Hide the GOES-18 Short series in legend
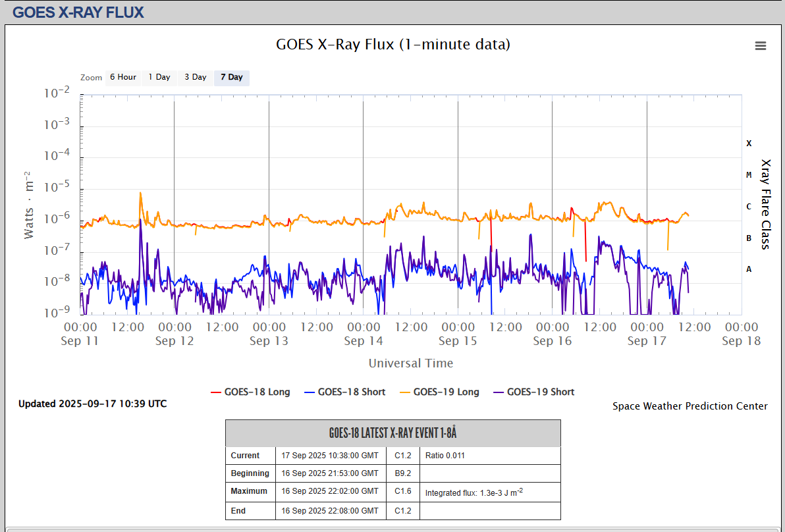This screenshot has width=785, height=532. (344, 392)
